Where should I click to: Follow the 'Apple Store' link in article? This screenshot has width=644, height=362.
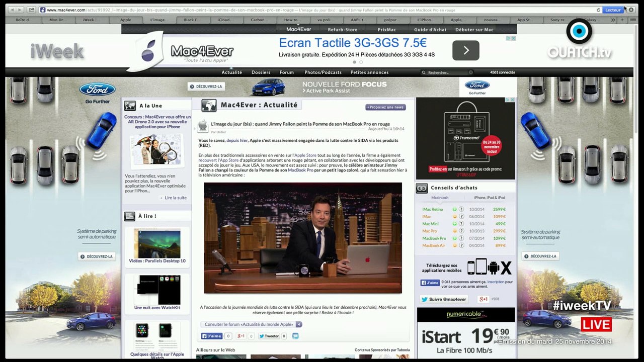pos(304,155)
